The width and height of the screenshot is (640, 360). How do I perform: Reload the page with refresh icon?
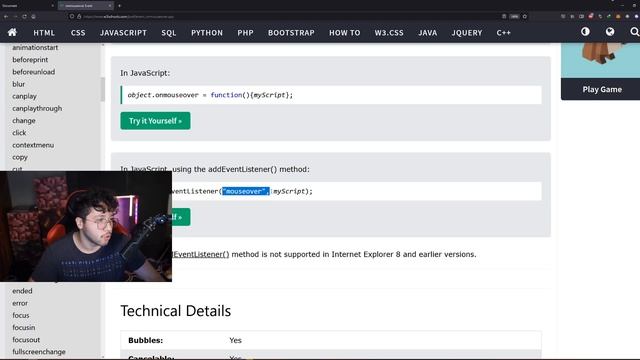pyautogui.click(x=24, y=17)
